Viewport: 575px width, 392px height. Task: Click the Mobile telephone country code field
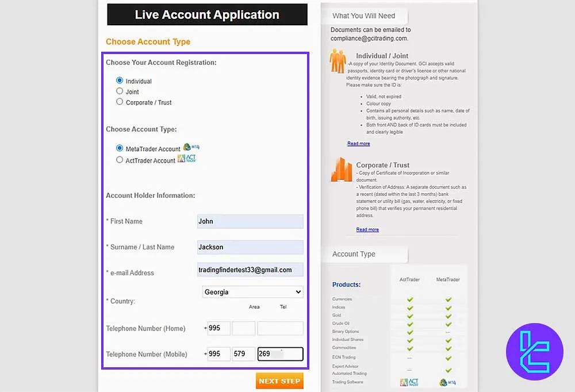pyautogui.click(x=219, y=354)
